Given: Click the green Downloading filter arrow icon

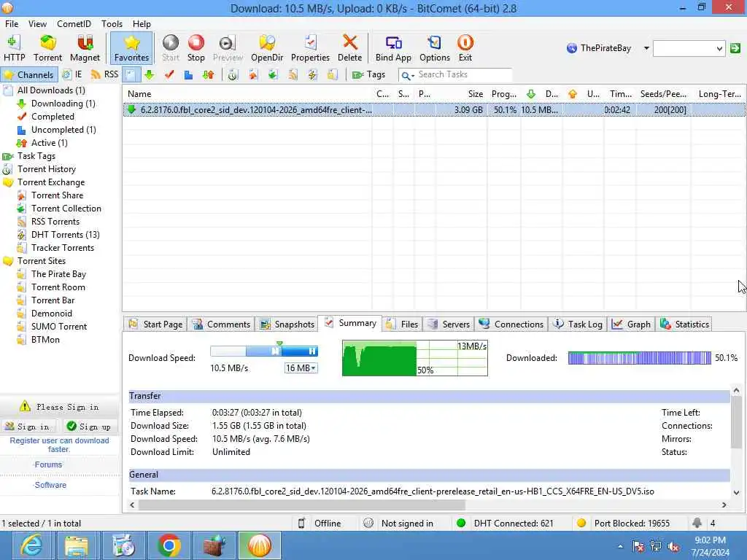Looking at the screenshot, I should pyautogui.click(x=149, y=75).
